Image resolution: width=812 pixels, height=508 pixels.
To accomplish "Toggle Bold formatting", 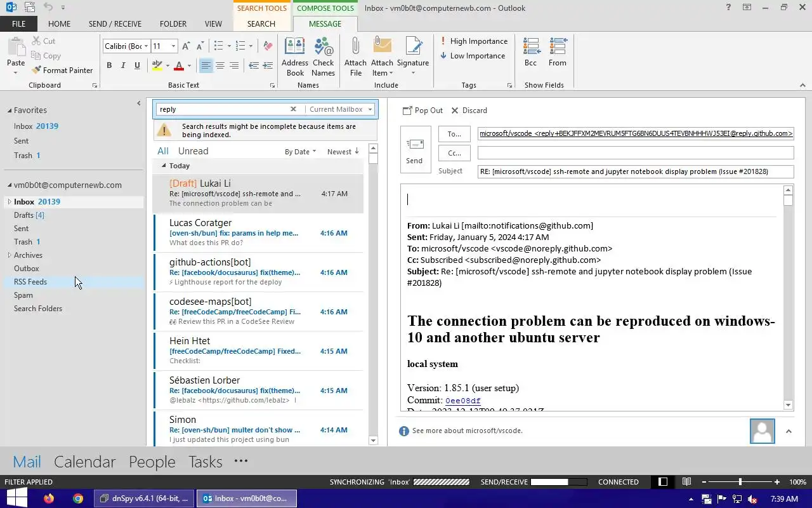I will pyautogui.click(x=109, y=65).
